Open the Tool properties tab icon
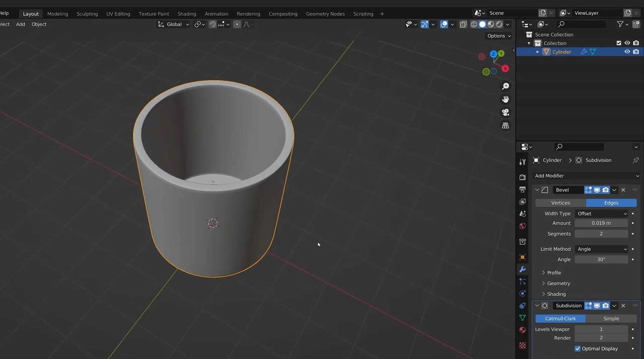The image size is (644, 359). [x=522, y=162]
